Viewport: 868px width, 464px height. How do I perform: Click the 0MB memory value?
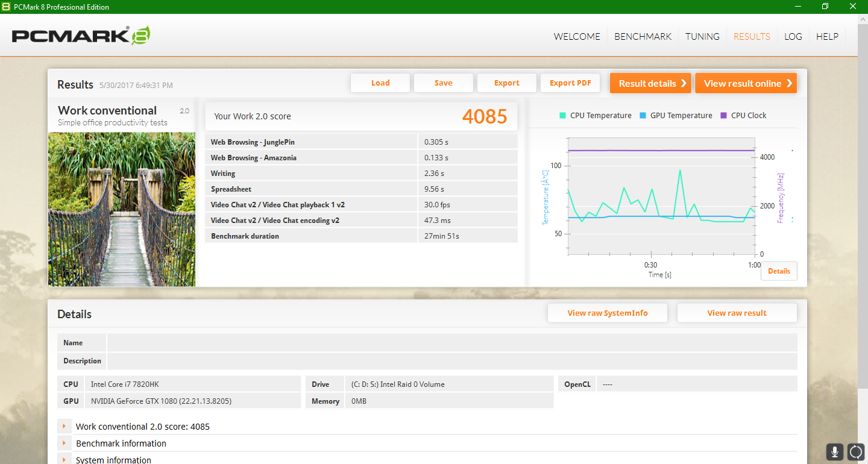tap(359, 401)
